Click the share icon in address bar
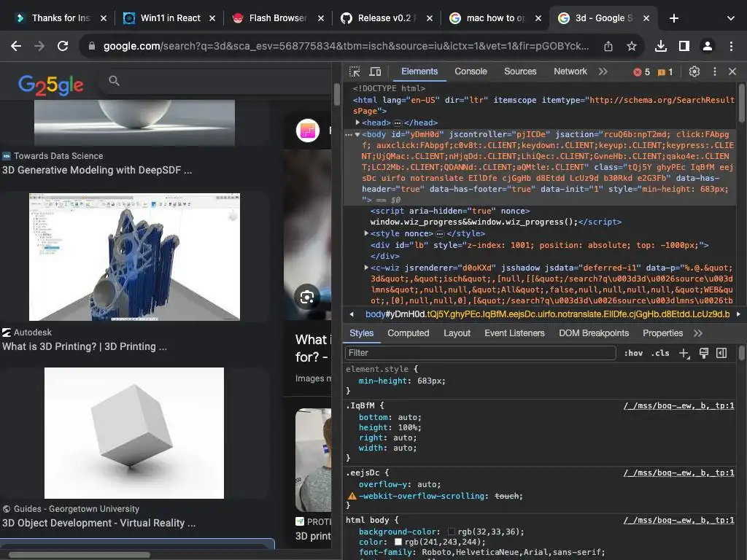The height and width of the screenshot is (560, 747). 608,46
